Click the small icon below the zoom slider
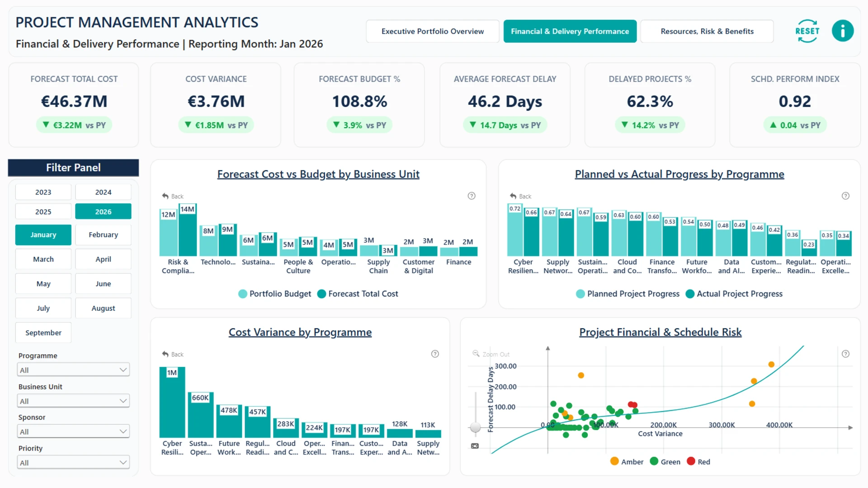868x488 pixels. point(475,446)
